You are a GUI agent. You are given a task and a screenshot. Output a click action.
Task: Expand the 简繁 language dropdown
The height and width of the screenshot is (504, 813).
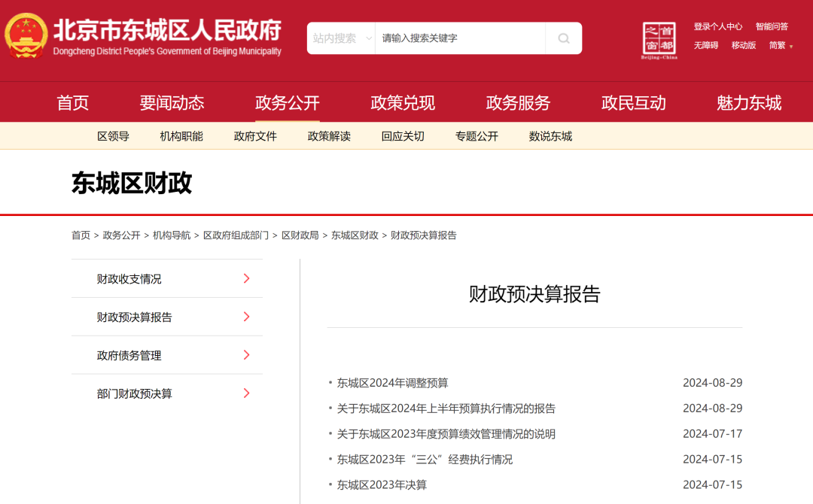(x=781, y=45)
